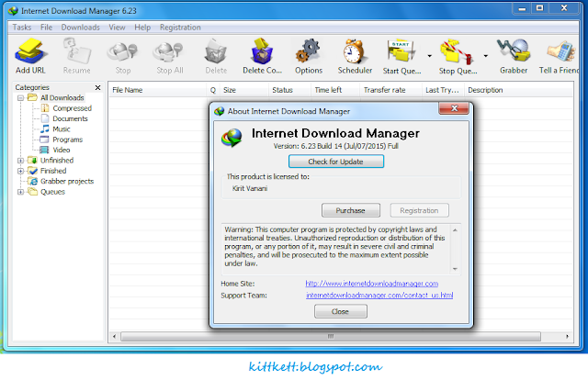Image resolution: width=588 pixels, height=380 pixels.
Task: Click the IDM logo in the About dialog
Action: pyautogui.click(x=232, y=138)
